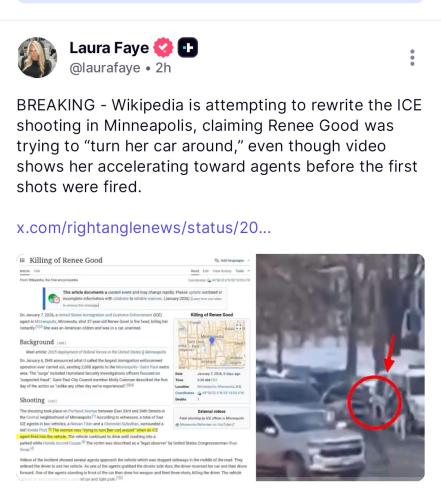
Task: Click the yellow highlighted sentence in screenshot
Action: tap(87, 433)
